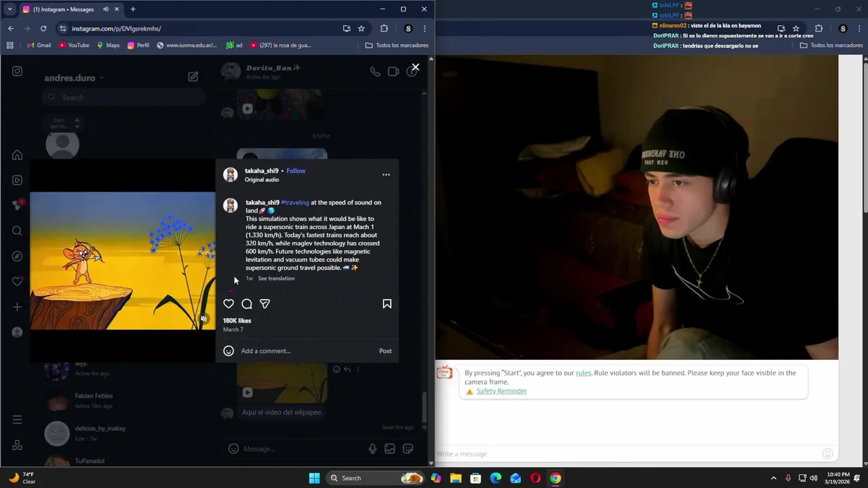Show hidden system tray icons
The width and height of the screenshot is (868, 488).
[773, 478]
